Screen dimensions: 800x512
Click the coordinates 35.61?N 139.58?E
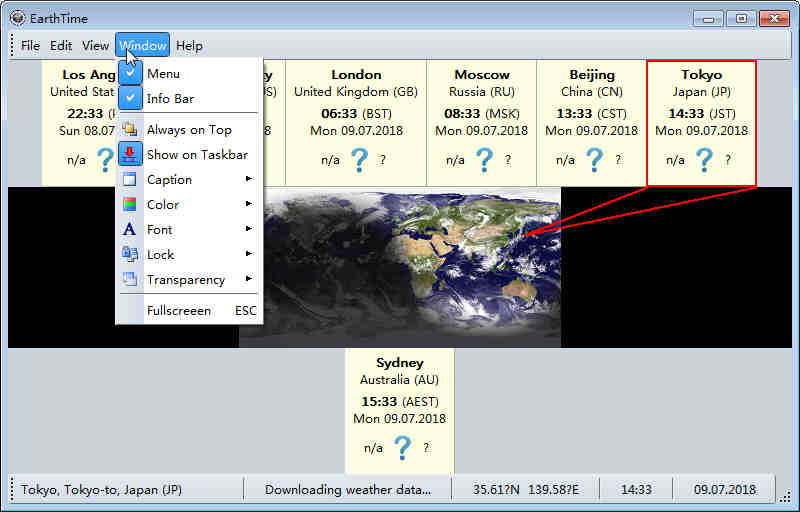(x=526, y=490)
